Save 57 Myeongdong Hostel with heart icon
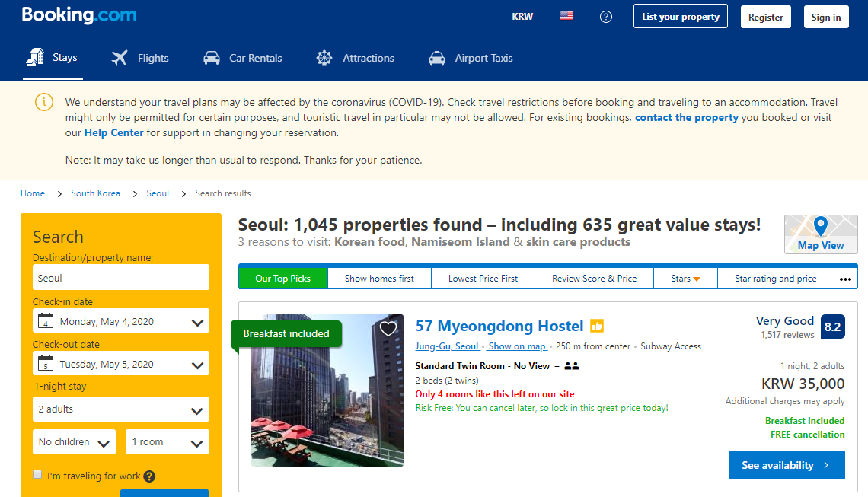868x497 pixels. point(388,328)
